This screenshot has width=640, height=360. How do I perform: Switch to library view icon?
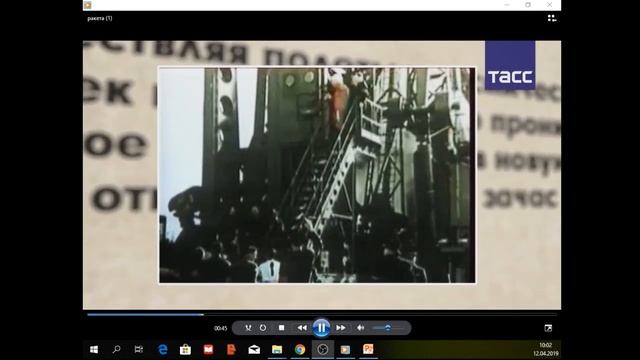click(552, 18)
